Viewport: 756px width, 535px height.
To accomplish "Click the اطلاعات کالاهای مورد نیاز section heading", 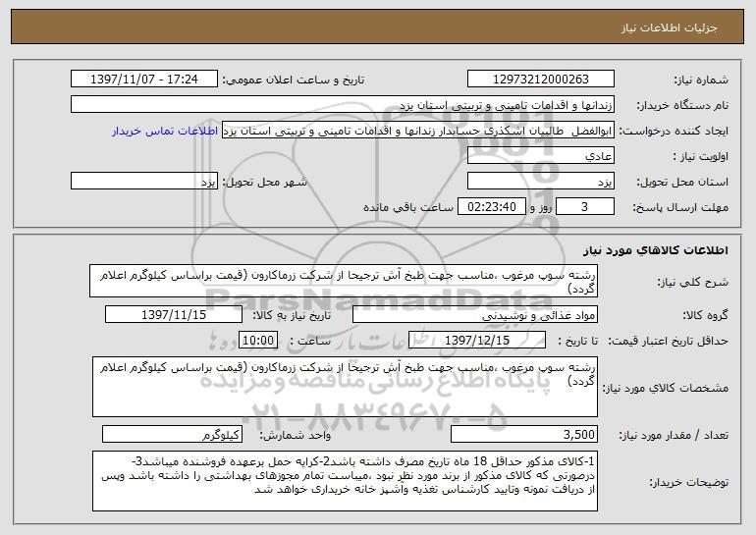I will tap(656, 250).
